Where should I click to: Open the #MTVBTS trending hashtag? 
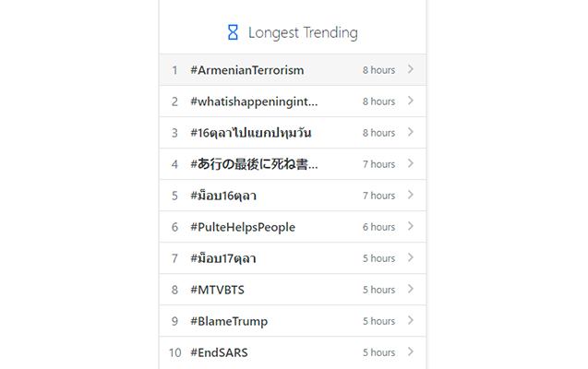[x=218, y=290]
